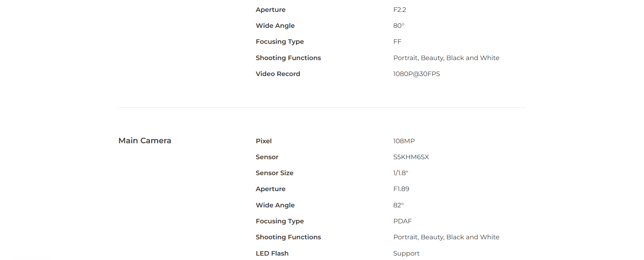Screen dimensions: 644x260
Task: Select the 108MP pixel value
Action: 404,141
